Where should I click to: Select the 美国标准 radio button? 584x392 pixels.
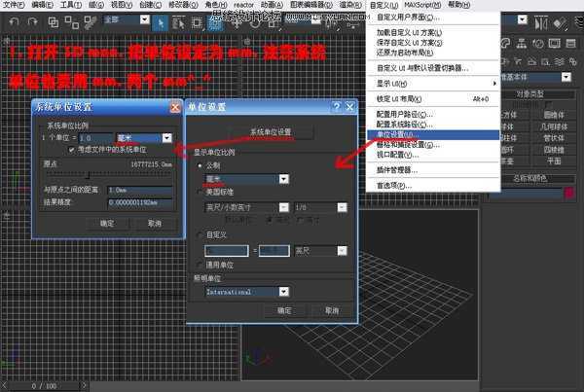pyautogui.click(x=201, y=192)
